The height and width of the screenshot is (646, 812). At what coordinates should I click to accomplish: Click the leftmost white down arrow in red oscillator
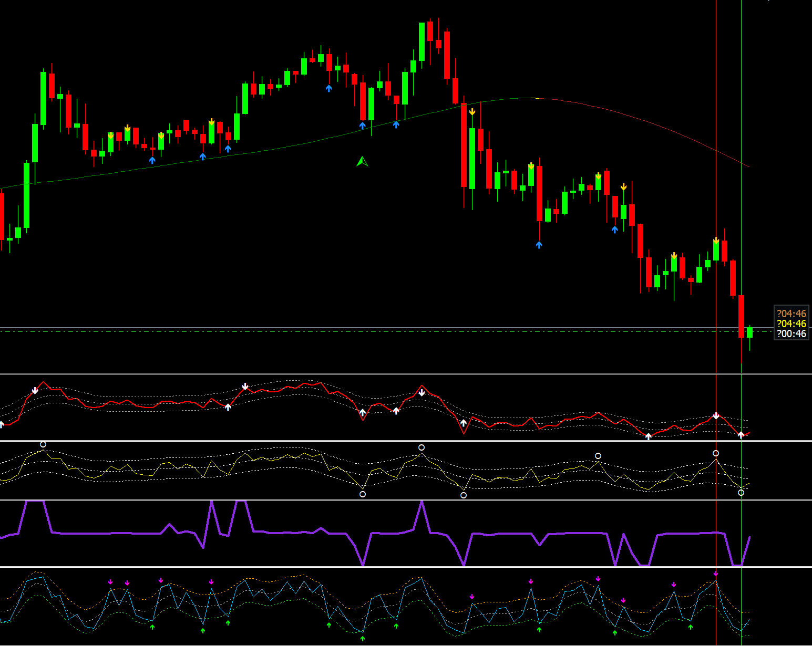(x=35, y=390)
